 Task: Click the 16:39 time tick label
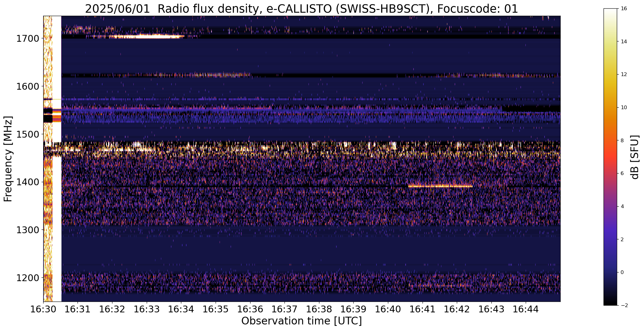point(353,309)
